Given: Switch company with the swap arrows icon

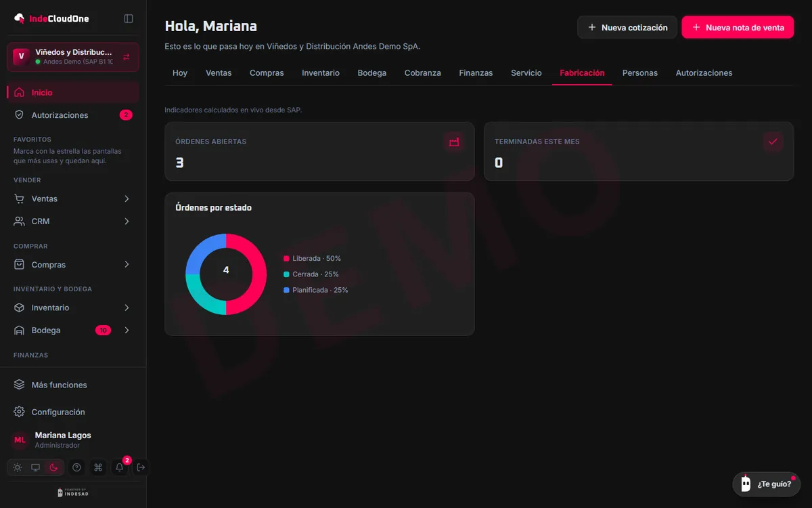Looking at the screenshot, I should 127,57.
